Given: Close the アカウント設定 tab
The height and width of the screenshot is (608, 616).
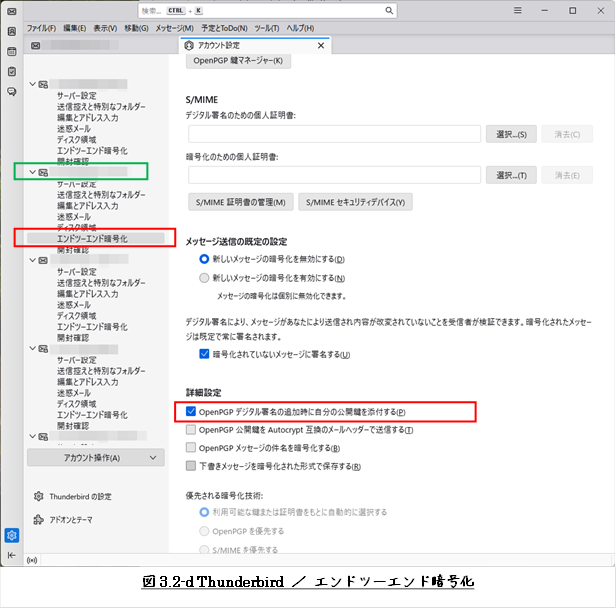Looking at the screenshot, I should (321, 45).
